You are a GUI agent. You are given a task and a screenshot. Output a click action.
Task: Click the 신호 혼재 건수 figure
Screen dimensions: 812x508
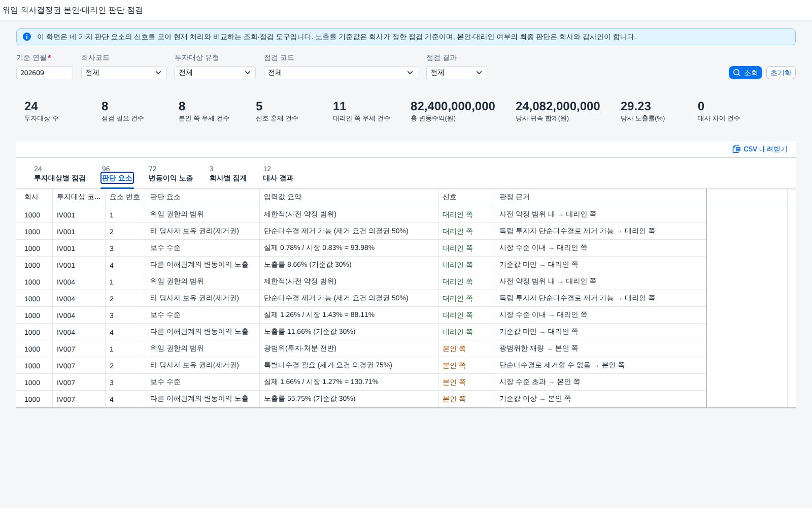pyautogui.click(x=259, y=106)
